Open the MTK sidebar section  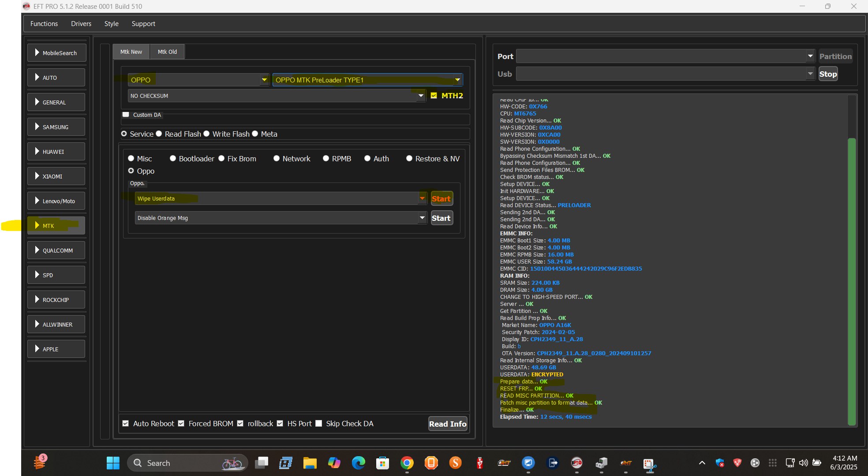[x=56, y=226]
